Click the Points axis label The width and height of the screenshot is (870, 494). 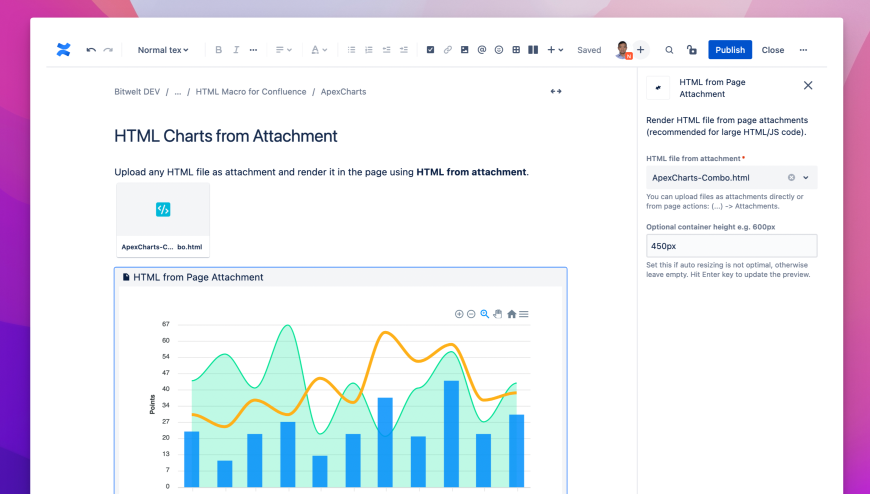[152, 405]
